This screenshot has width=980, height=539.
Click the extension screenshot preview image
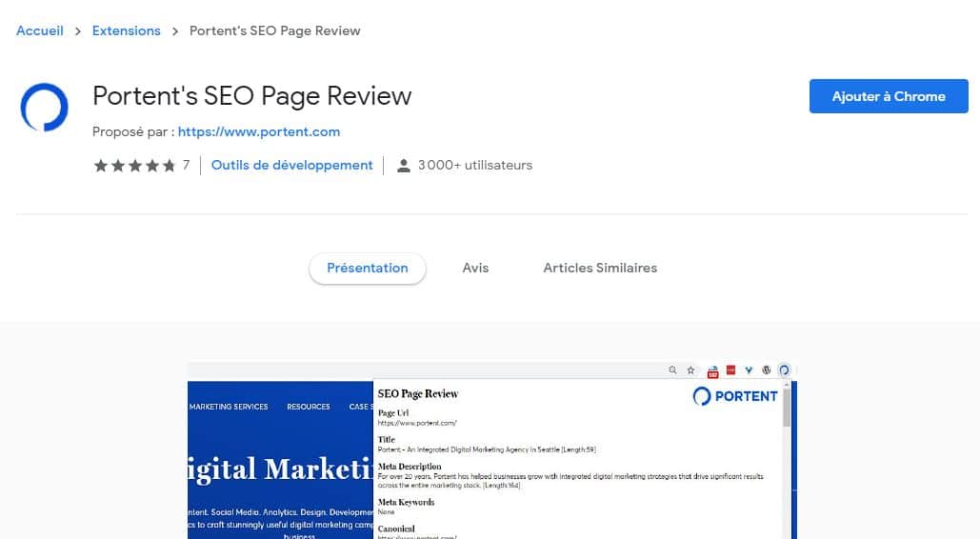click(492, 450)
